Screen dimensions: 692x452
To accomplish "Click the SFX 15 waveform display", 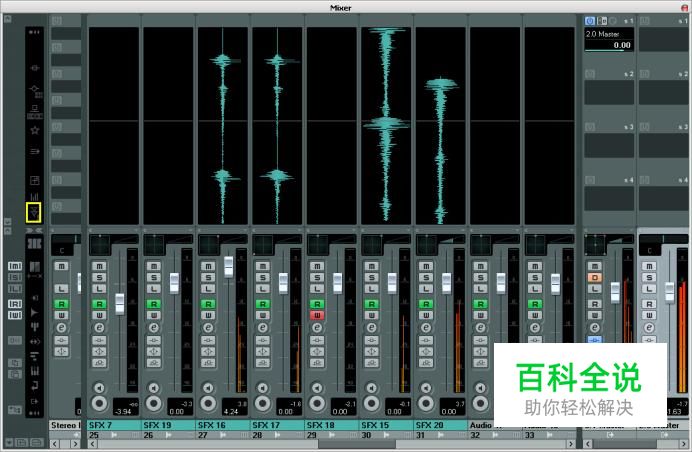I will click(386, 126).
